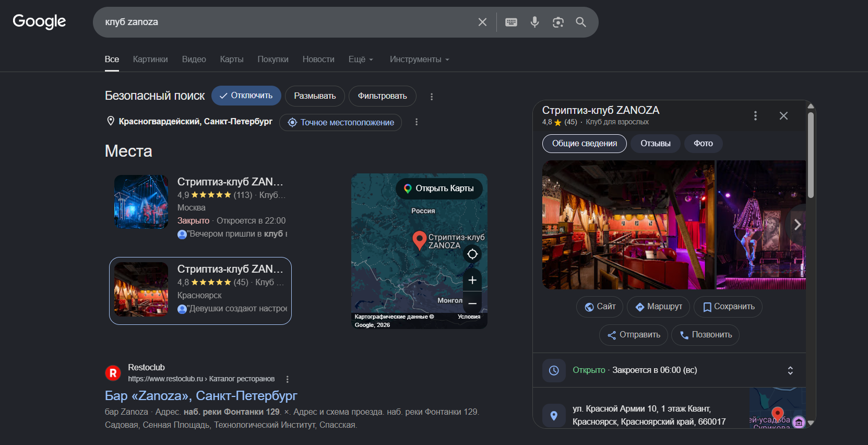This screenshot has height=445, width=868.
Task: Click the Места section heading
Action: coord(128,151)
